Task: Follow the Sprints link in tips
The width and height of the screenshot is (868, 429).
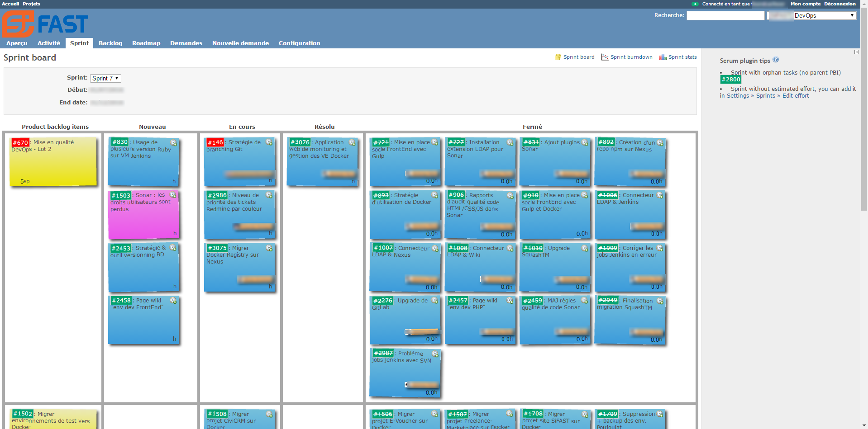Action: pyautogui.click(x=766, y=96)
